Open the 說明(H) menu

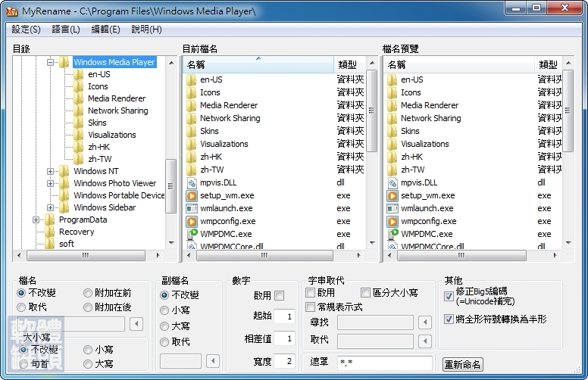[146, 30]
